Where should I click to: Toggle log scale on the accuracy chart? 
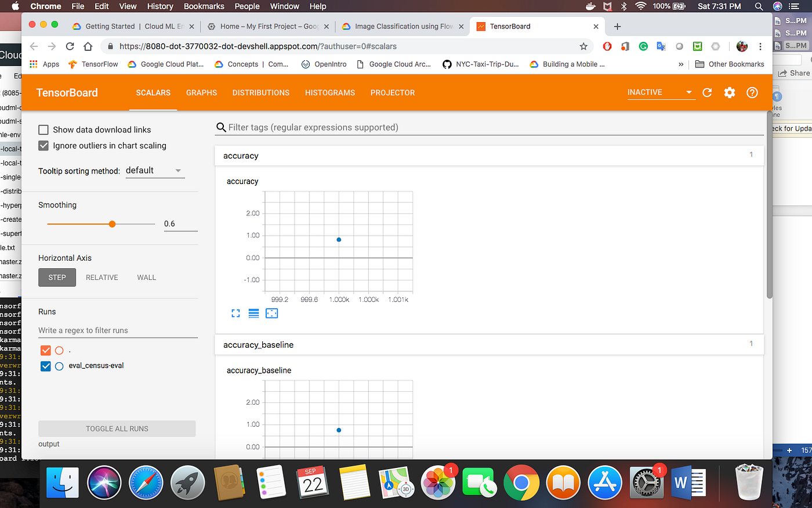[x=253, y=313]
